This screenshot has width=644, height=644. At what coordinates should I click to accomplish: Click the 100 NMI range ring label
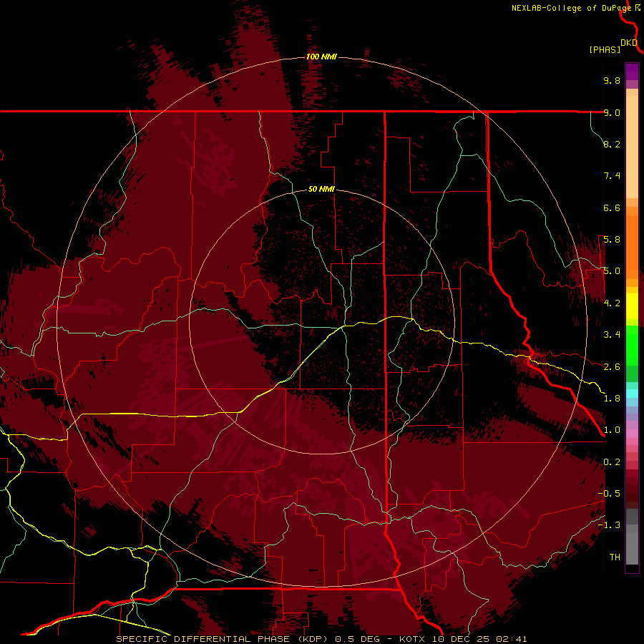point(321,57)
